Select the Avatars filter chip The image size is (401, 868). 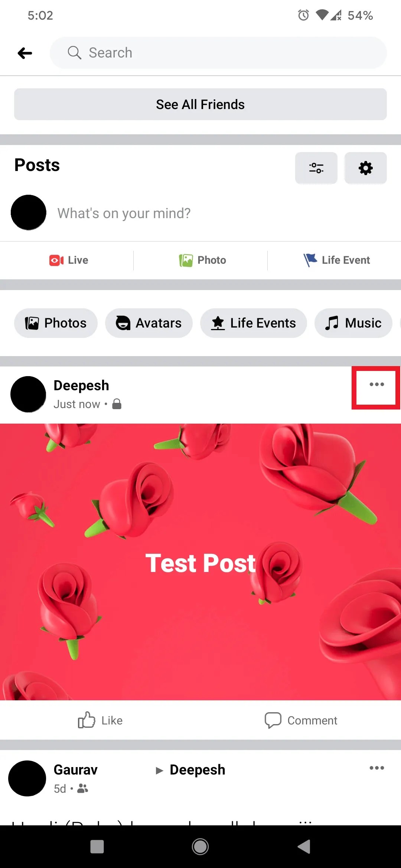click(149, 323)
